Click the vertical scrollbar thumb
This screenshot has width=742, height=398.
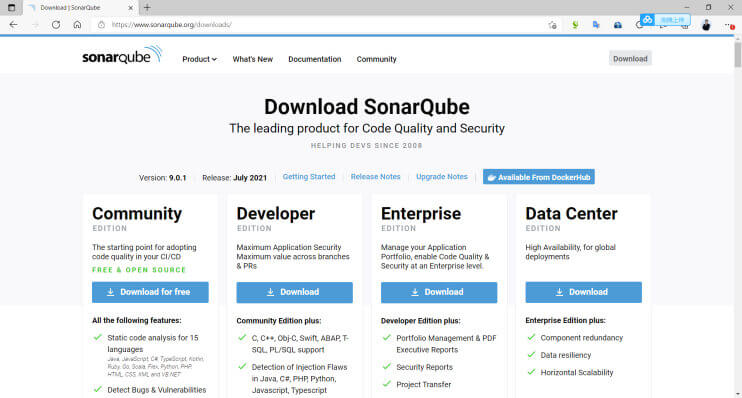point(737,54)
